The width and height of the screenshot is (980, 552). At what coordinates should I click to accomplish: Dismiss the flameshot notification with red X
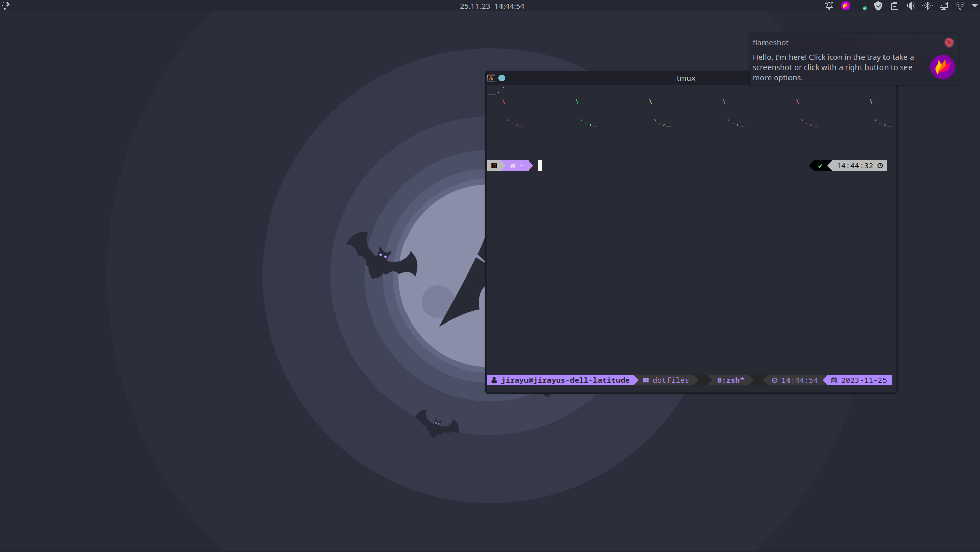point(949,42)
